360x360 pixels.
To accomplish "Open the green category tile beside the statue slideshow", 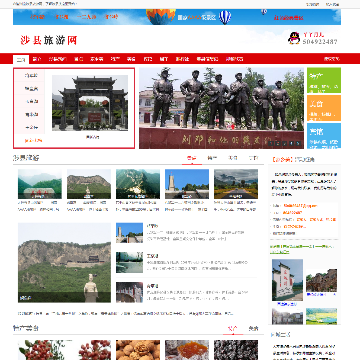I will pyautogui.click(x=324, y=80).
